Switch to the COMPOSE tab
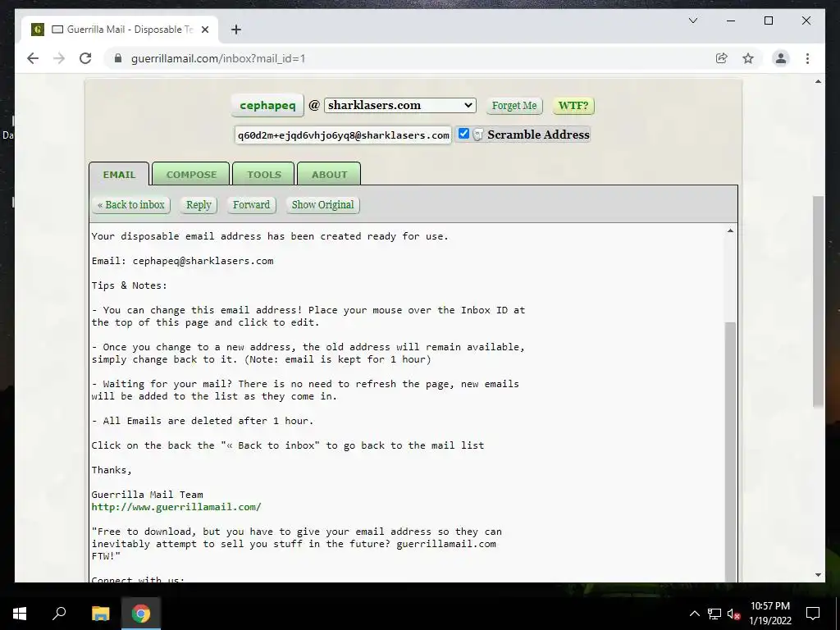Screen dimensions: 840x630 (x=191, y=174)
